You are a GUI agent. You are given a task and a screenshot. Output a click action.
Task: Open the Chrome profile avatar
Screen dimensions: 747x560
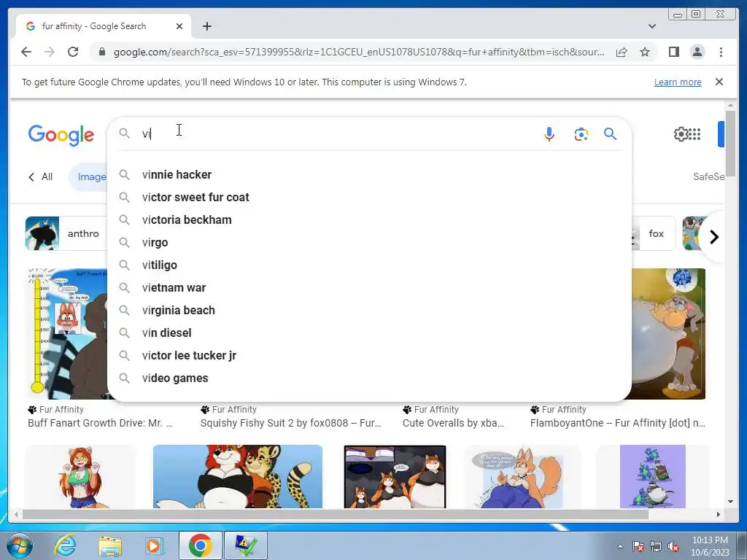pyautogui.click(x=697, y=52)
